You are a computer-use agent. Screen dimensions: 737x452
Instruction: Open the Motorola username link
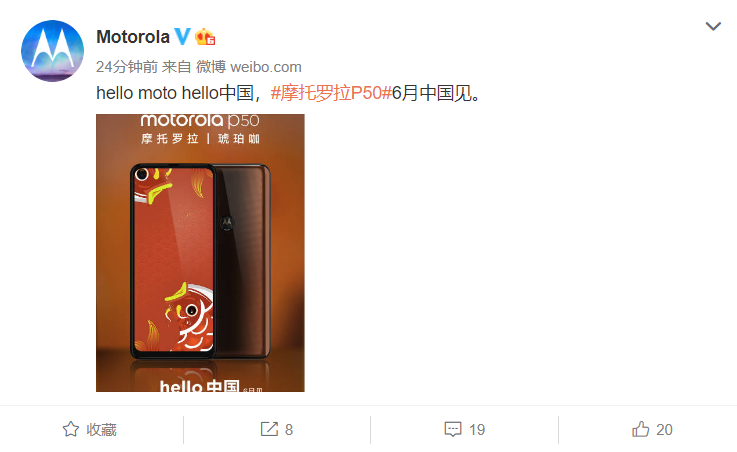point(133,37)
